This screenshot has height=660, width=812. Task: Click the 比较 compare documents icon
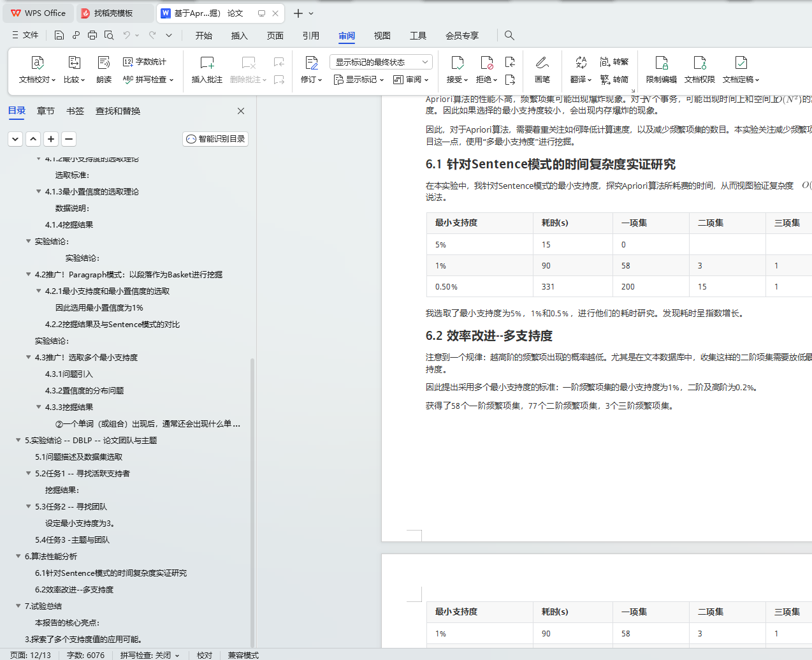74,70
